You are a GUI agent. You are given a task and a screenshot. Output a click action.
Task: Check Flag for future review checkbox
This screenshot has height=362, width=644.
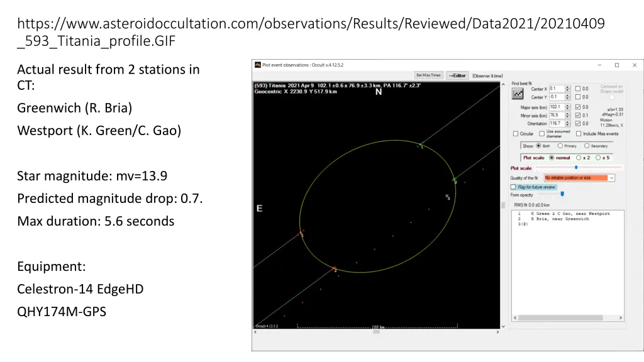point(513,187)
